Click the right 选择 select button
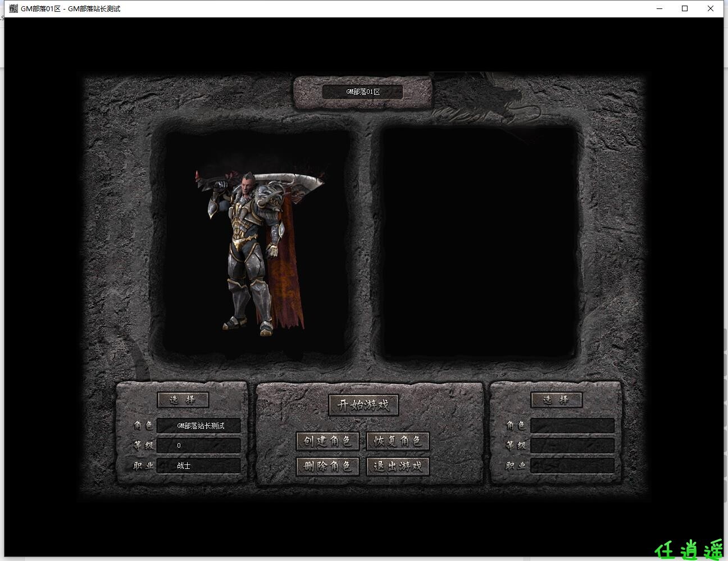 tap(556, 400)
